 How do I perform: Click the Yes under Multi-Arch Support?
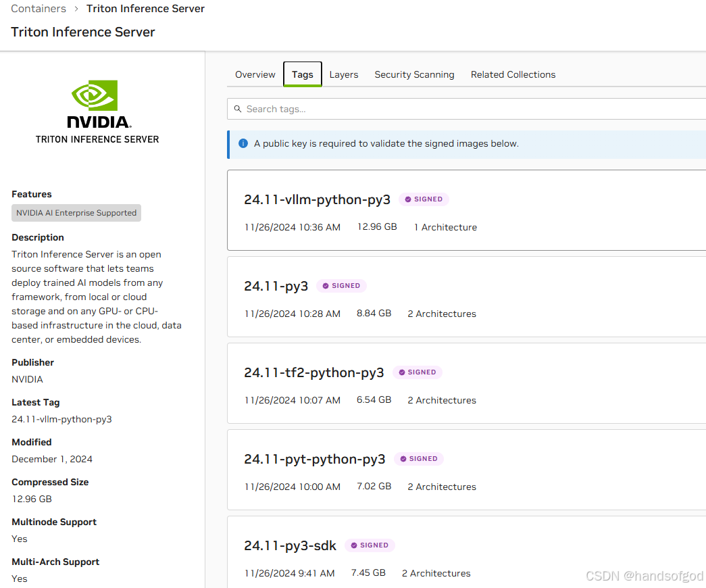[20, 579]
